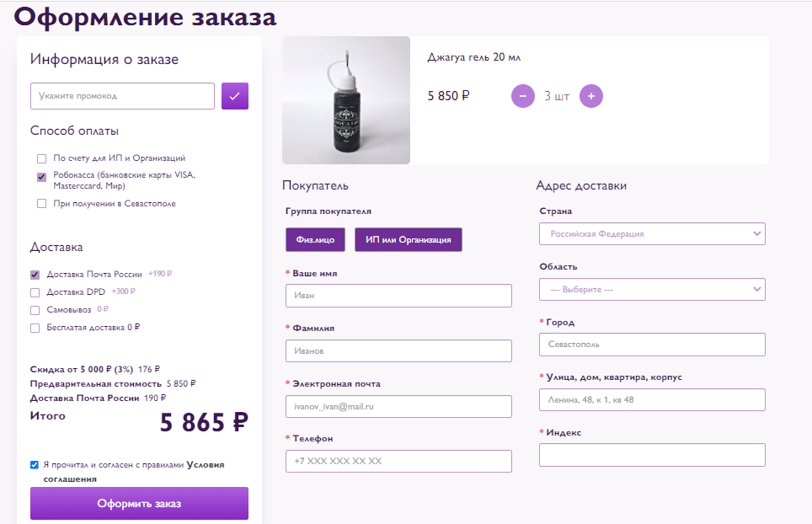Viewport: 812px width, 524px height.
Task: Focus the Электронная почта email field
Action: (398, 407)
